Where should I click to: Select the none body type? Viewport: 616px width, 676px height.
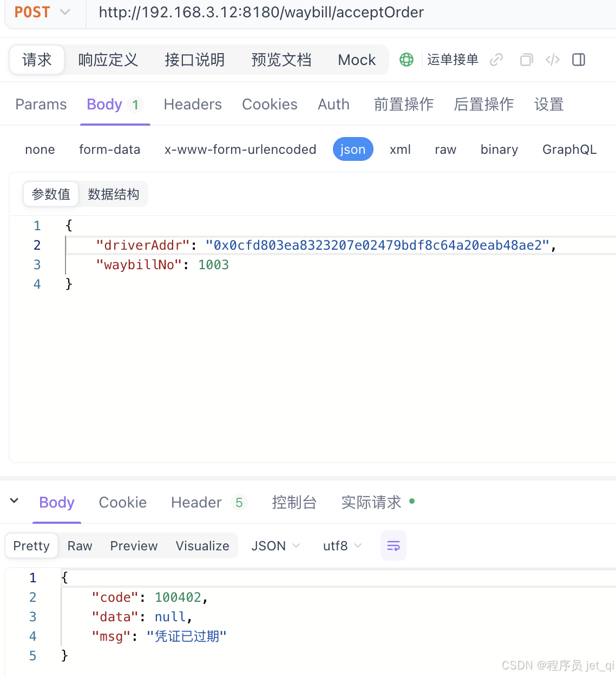pyautogui.click(x=40, y=149)
